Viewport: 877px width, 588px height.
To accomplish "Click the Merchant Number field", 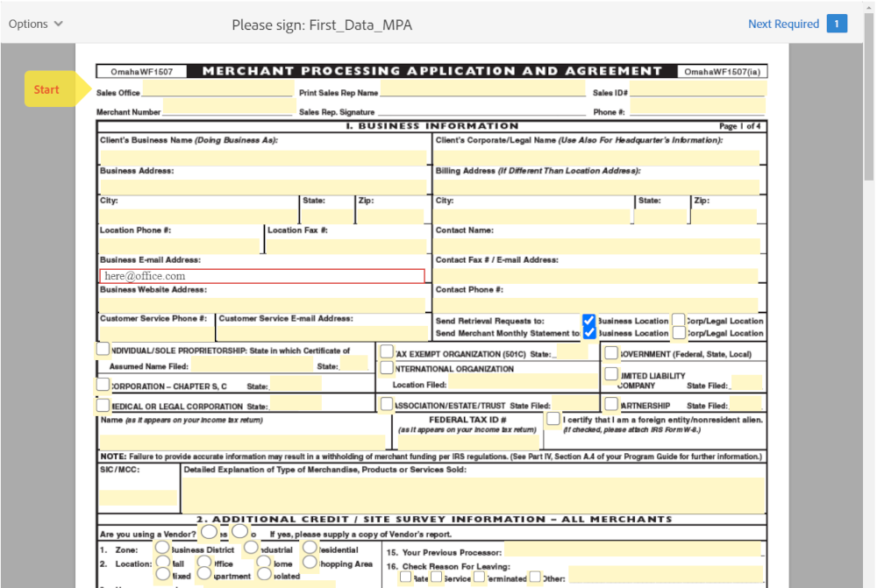I will [229, 107].
